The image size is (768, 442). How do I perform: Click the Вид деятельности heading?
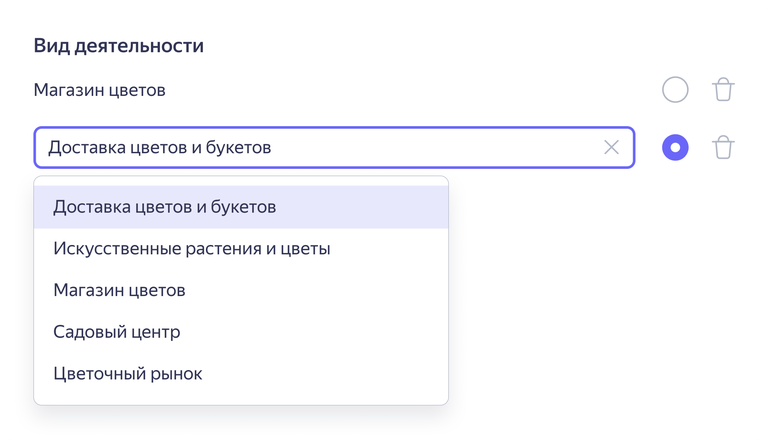118,45
